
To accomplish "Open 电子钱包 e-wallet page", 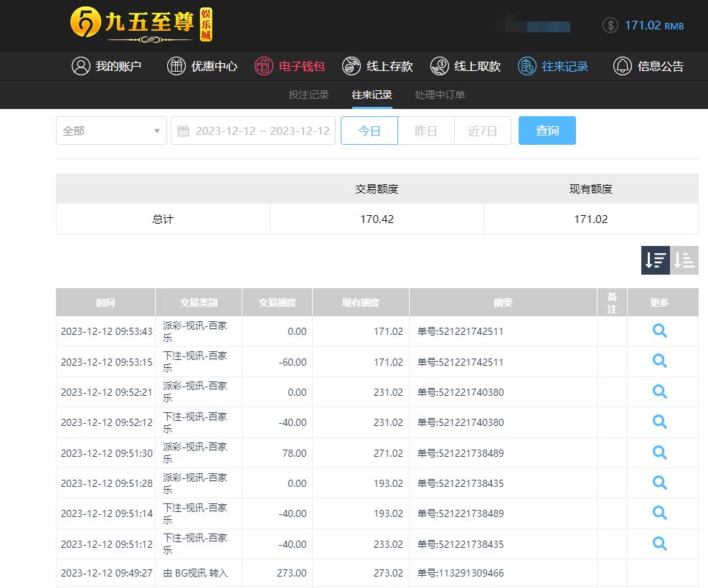I will coord(290,66).
